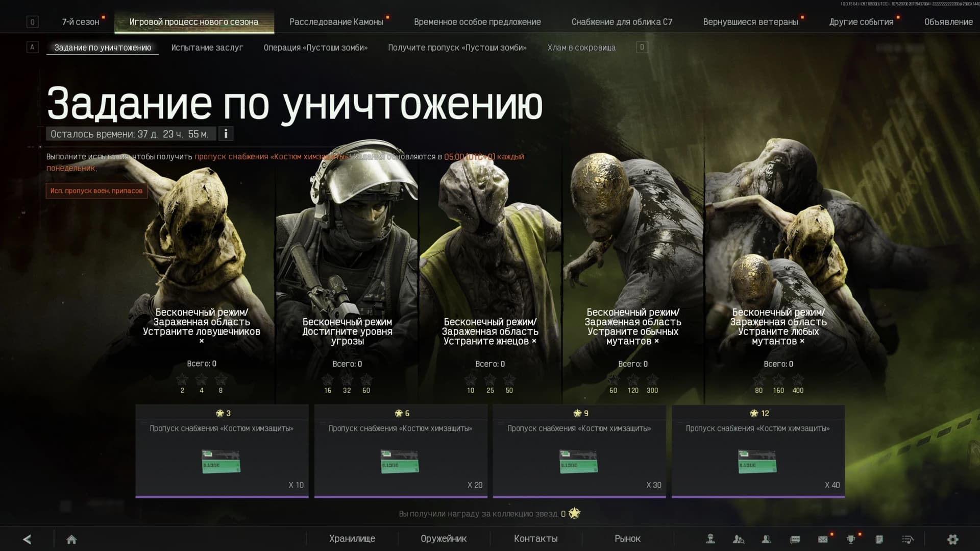This screenshot has height=551, width=980.
Task: Open the operator profile icon
Action: [710, 539]
